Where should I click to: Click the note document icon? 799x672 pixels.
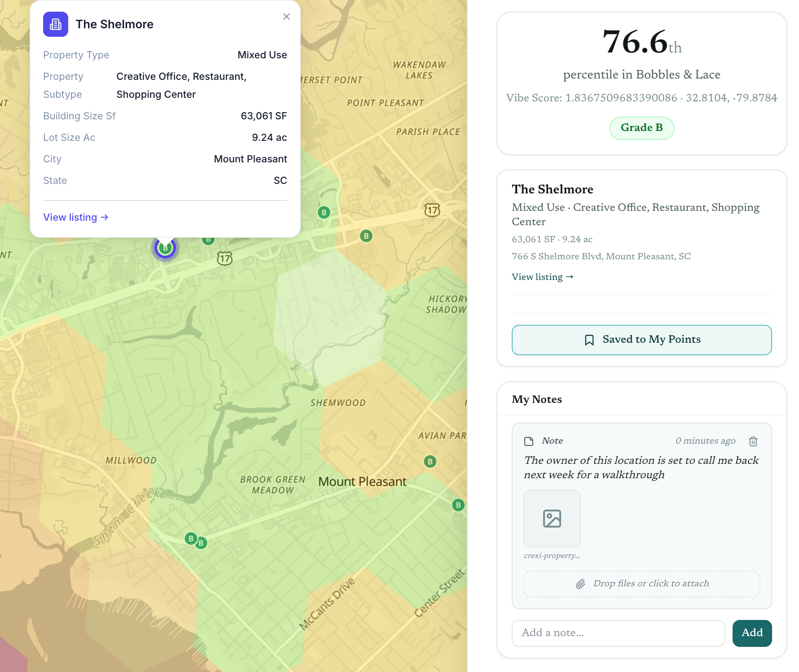529,441
